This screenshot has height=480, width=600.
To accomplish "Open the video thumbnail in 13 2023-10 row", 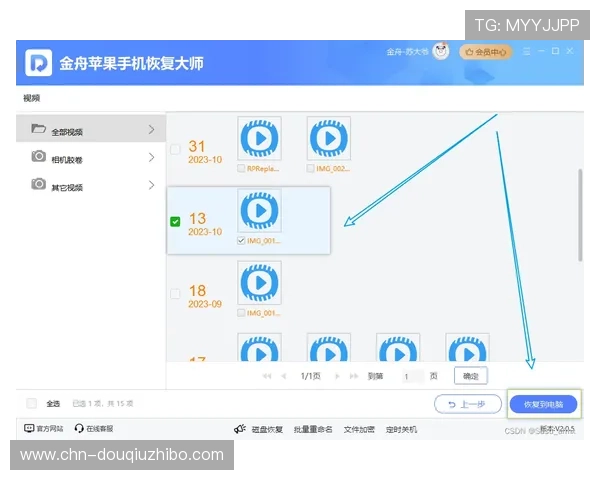I will 259,211.
